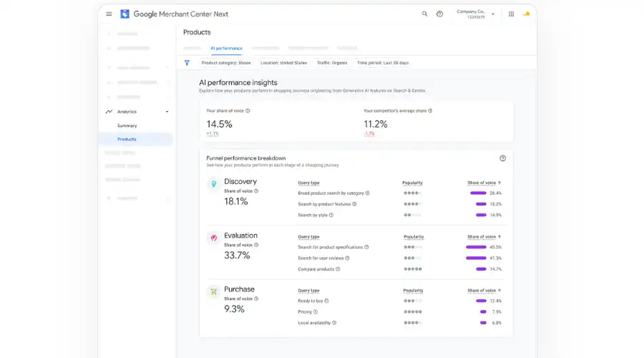
Task: Click Purchase Popularity column header
Action: coord(413,291)
